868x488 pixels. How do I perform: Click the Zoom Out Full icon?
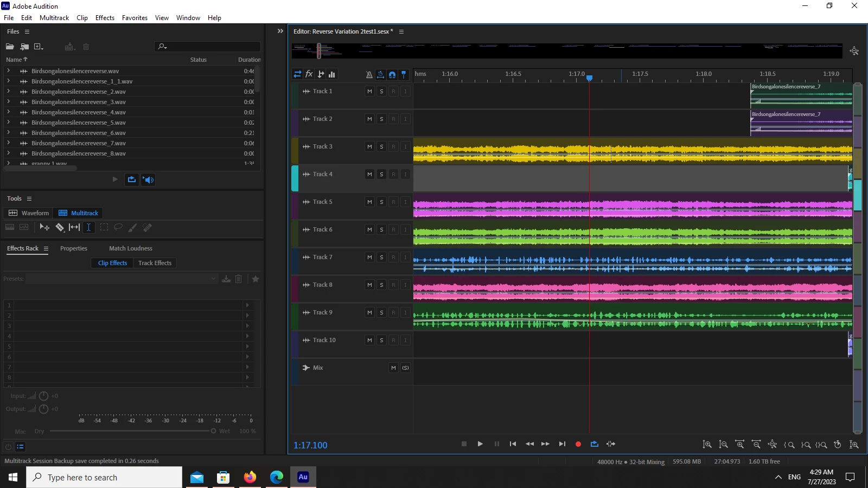click(773, 445)
